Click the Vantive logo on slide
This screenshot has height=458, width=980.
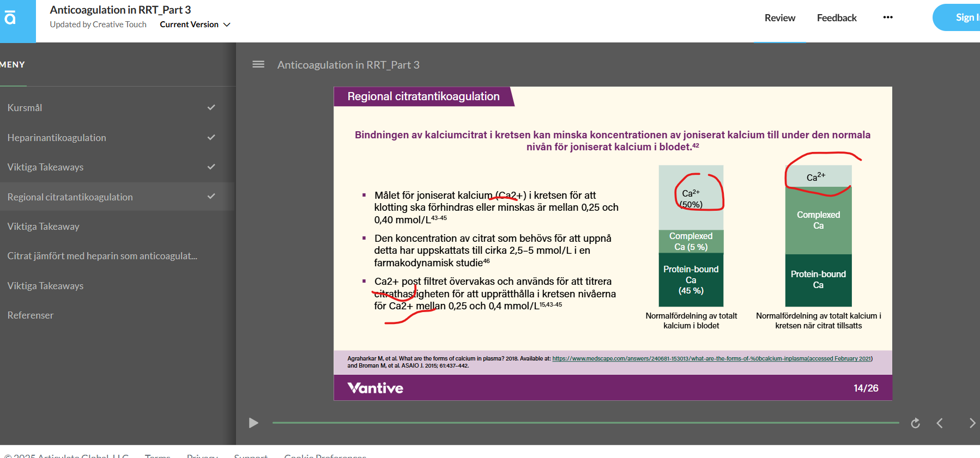coord(376,388)
